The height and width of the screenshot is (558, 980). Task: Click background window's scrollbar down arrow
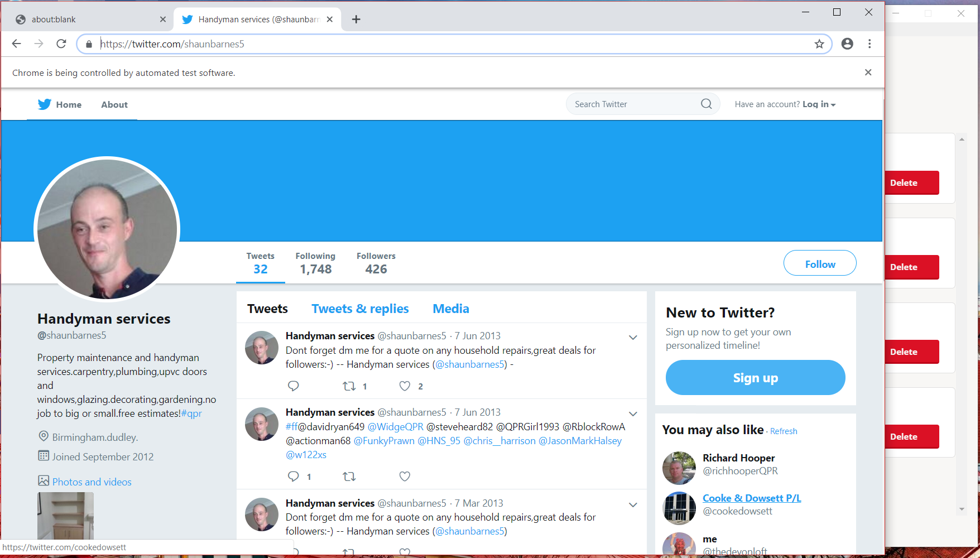tap(962, 509)
